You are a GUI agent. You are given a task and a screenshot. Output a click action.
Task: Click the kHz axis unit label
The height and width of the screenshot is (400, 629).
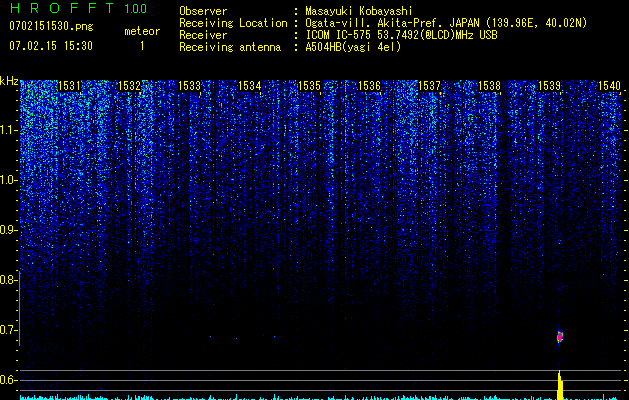(9, 81)
